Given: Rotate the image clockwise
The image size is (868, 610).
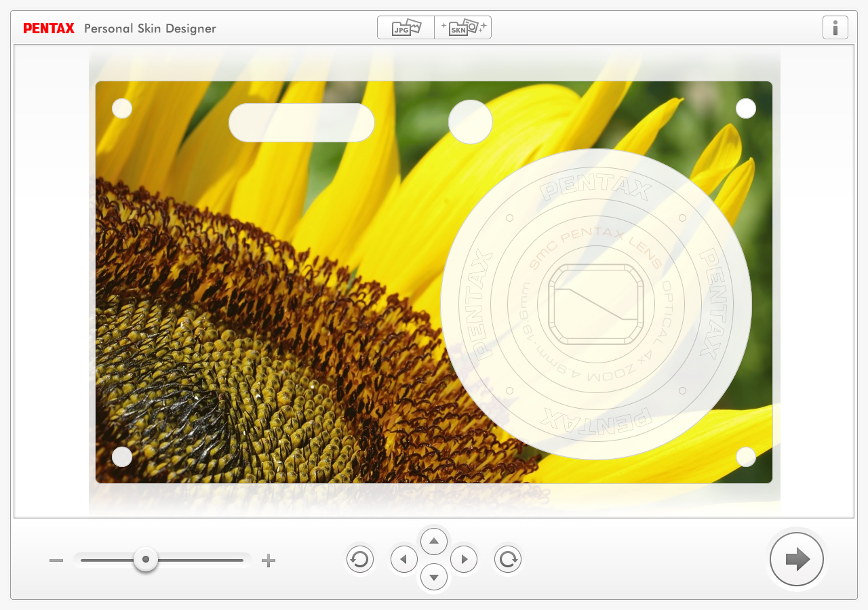Looking at the screenshot, I should 508,559.
